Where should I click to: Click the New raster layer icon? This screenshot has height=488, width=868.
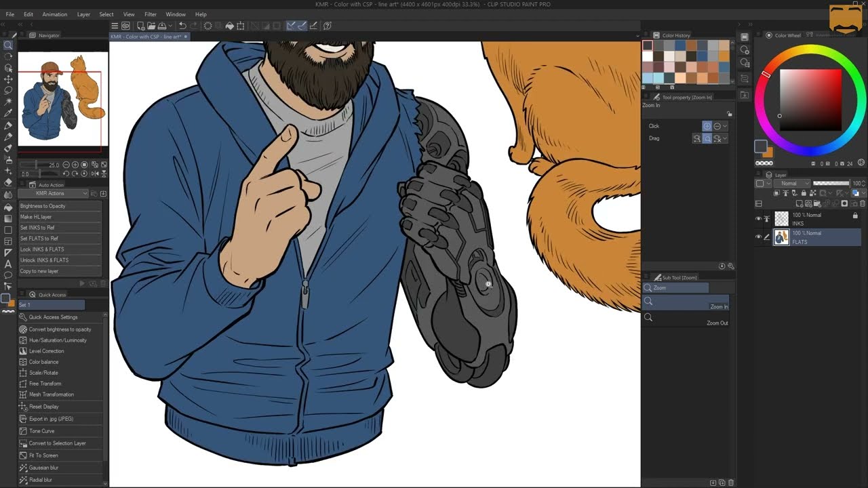point(799,203)
